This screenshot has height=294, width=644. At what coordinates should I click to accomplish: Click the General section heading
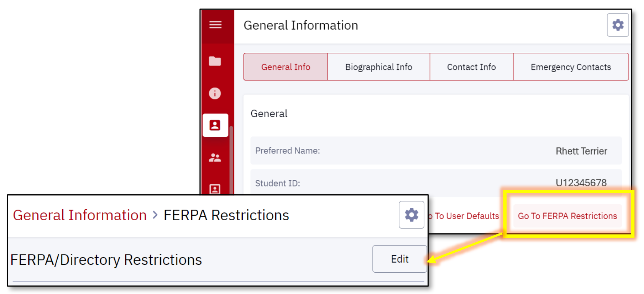(x=269, y=114)
